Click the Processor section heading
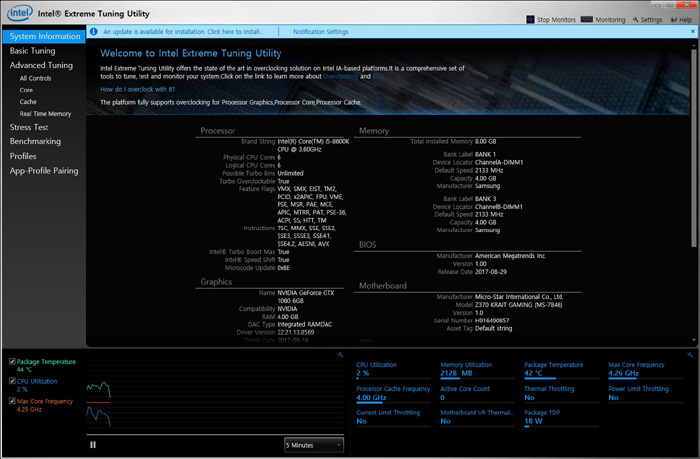Viewport: 700px width, 459px height. (x=217, y=131)
